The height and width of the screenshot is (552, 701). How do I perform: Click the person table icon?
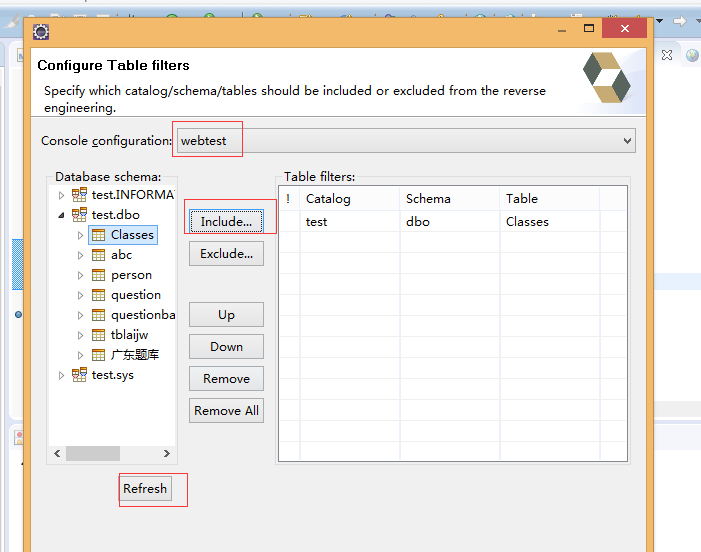tap(98, 275)
